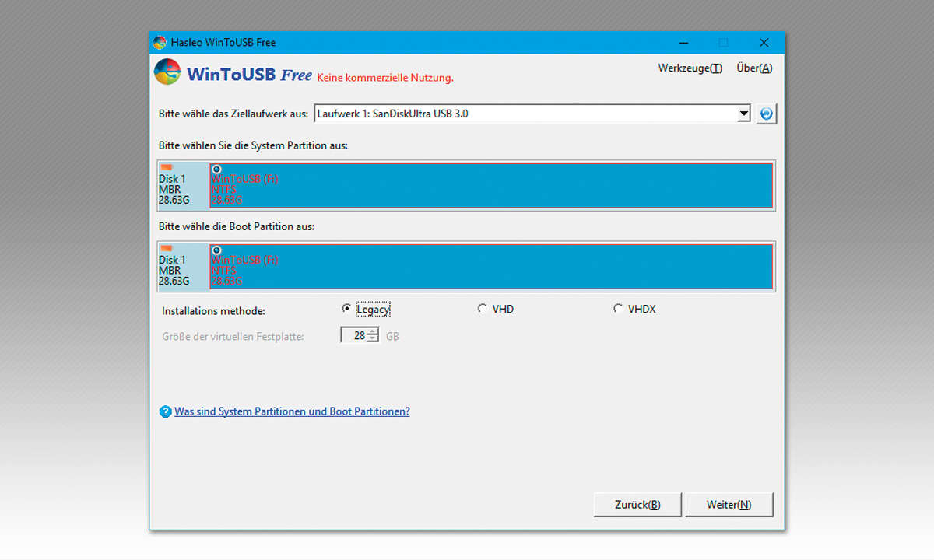
Task: Click the 'Bitte wähle die Boot Partition aus:' label
Action: 236,227
